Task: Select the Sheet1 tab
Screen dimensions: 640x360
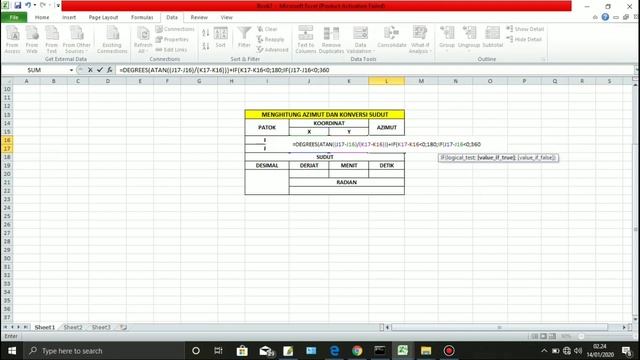Action: 44,327
